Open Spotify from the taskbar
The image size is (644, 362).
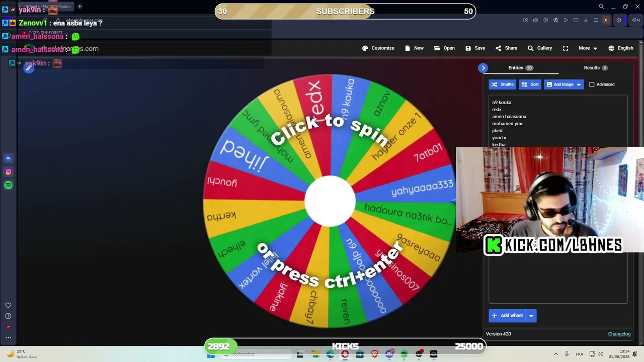pos(404,354)
